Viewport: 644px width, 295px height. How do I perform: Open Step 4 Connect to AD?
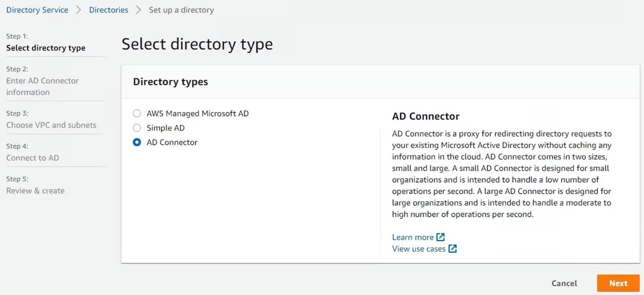(x=32, y=158)
